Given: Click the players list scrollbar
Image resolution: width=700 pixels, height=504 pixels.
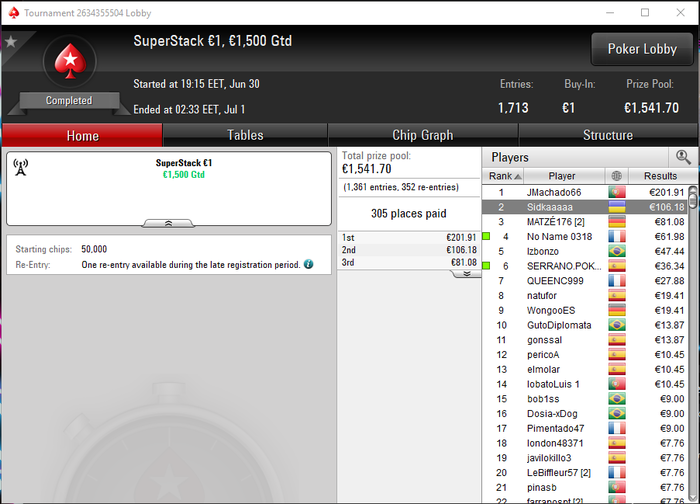Looking at the screenshot, I should (x=692, y=344).
